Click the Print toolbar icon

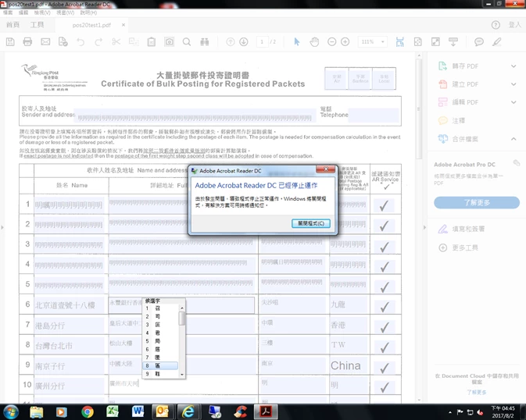pyautogui.click(x=27, y=42)
